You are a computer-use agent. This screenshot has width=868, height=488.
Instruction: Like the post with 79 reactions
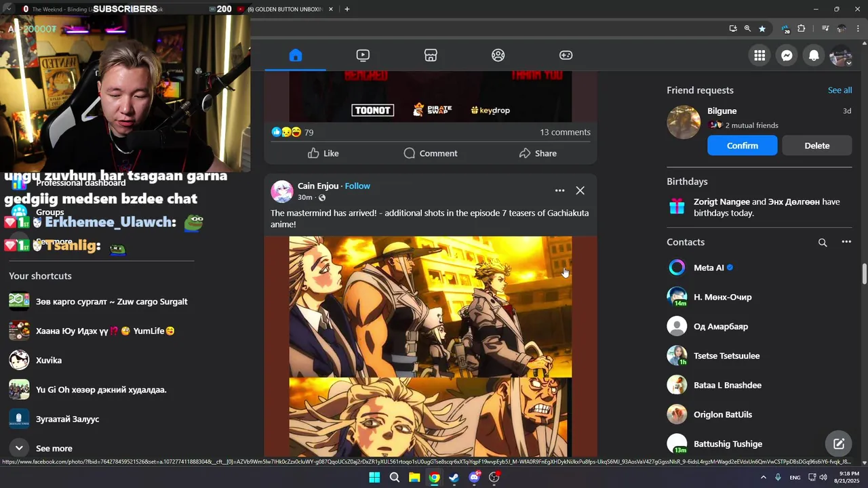click(323, 153)
